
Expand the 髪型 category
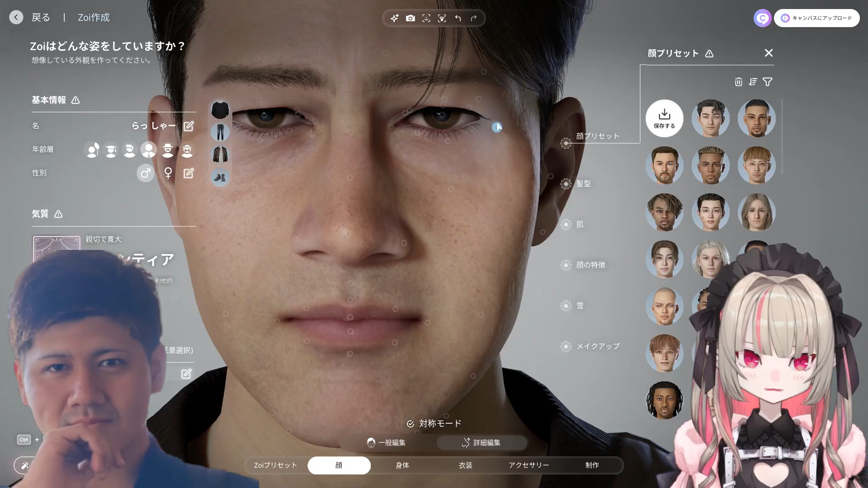(x=566, y=184)
